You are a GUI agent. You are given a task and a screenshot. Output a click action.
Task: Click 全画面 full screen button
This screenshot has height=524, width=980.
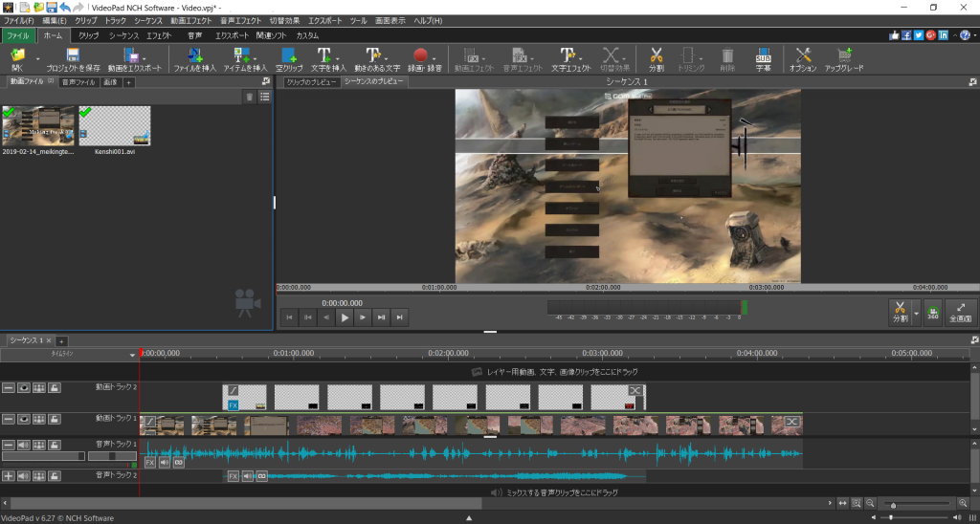click(x=960, y=312)
